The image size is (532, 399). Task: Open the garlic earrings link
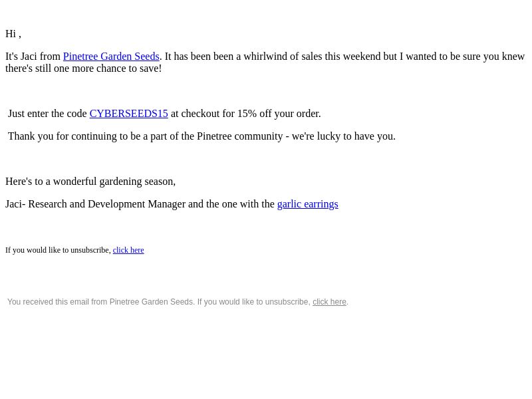[x=308, y=204]
